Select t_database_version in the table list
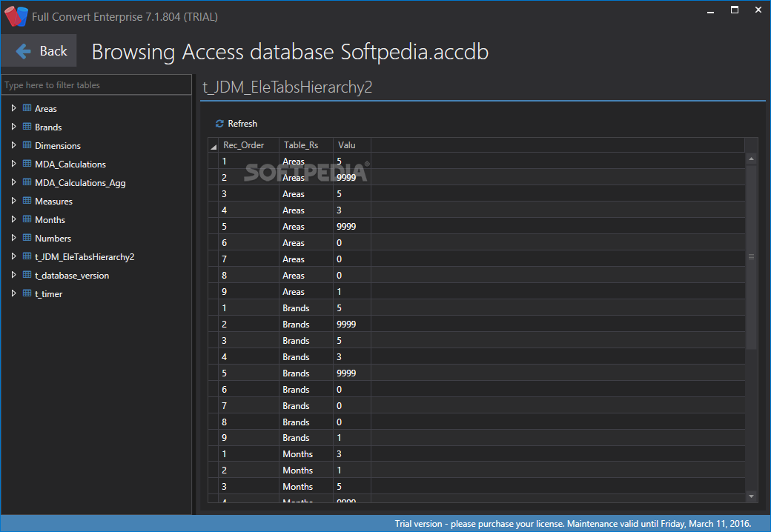The image size is (771, 532). [x=72, y=276]
